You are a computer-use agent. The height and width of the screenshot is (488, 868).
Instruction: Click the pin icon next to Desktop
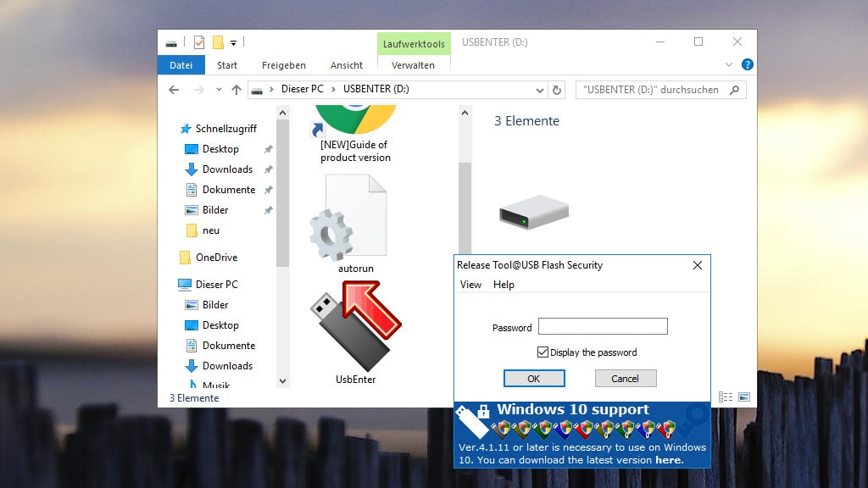coord(269,149)
